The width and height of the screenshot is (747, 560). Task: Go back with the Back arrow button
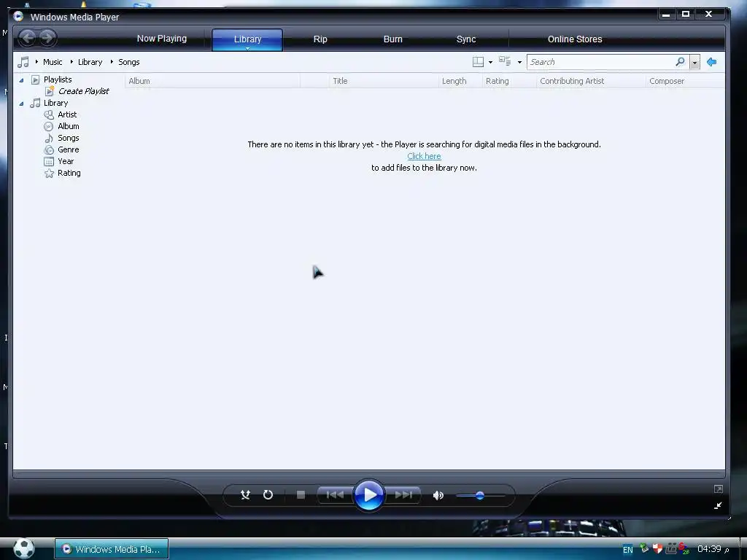(28, 38)
